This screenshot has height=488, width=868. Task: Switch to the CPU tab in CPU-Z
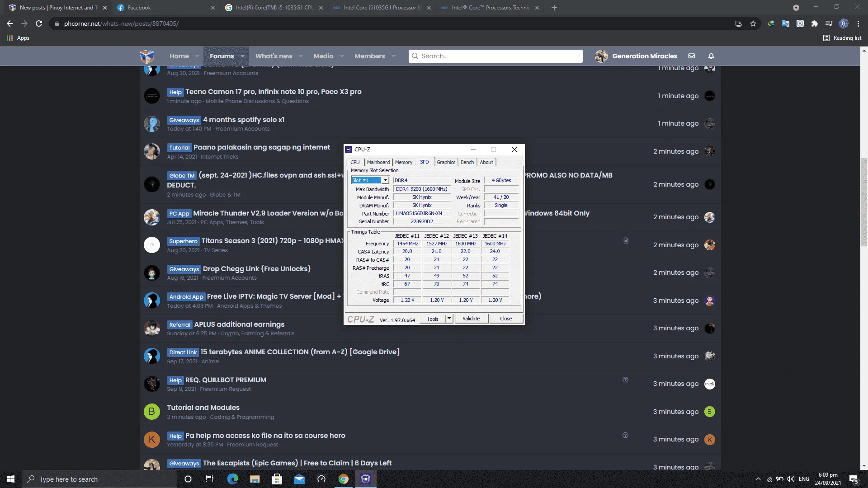[x=355, y=162]
